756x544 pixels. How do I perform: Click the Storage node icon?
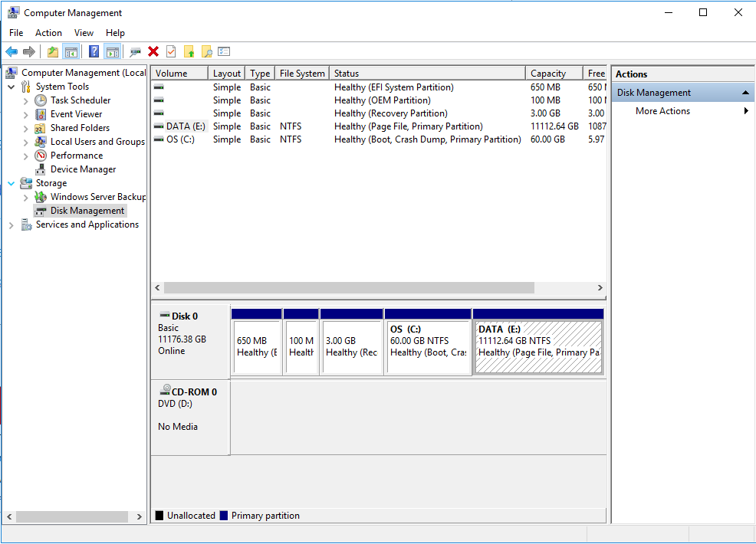pyautogui.click(x=26, y=183)
